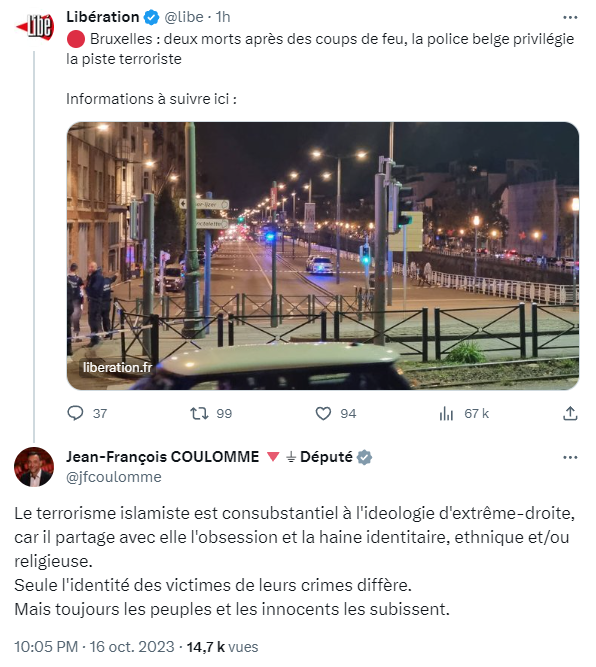View analytics bar-chart icon showing 67 k
Image resolution: width=596 pixels, height=667 pixels.
[446, 413]
